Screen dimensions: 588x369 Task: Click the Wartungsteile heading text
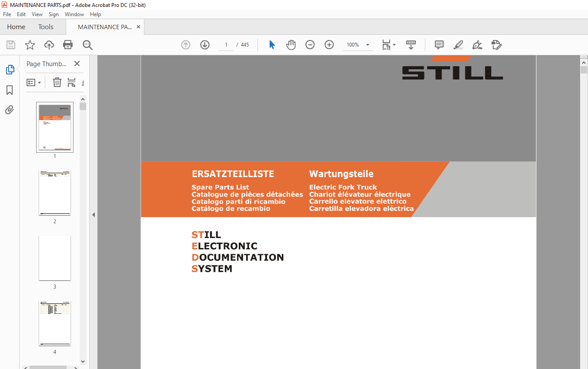341,174
